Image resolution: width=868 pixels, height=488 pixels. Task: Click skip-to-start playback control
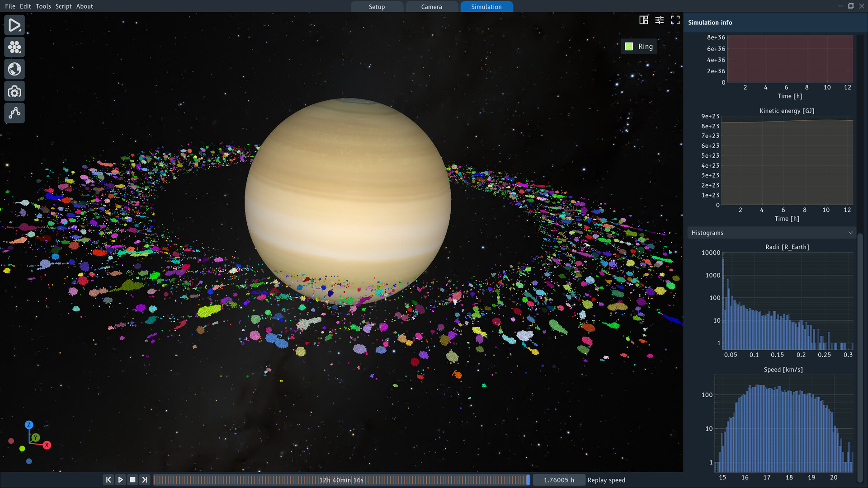click(x=108, y=479)
